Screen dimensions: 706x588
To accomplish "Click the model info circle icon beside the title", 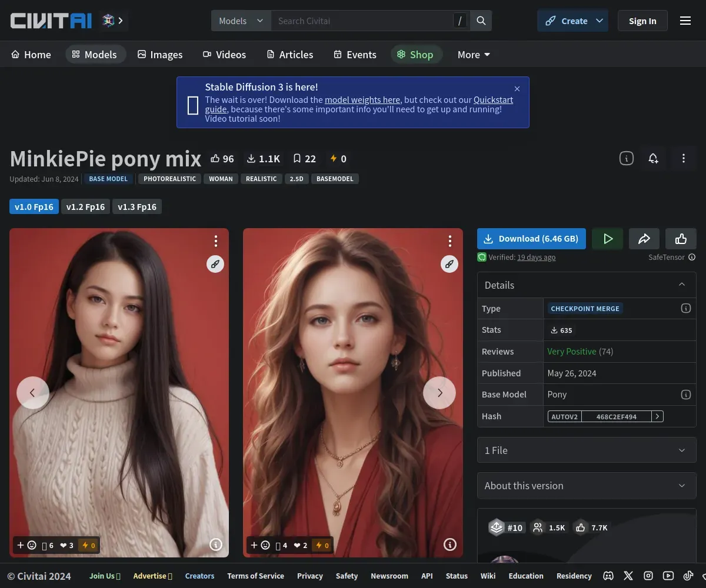I will coord(627,158).
